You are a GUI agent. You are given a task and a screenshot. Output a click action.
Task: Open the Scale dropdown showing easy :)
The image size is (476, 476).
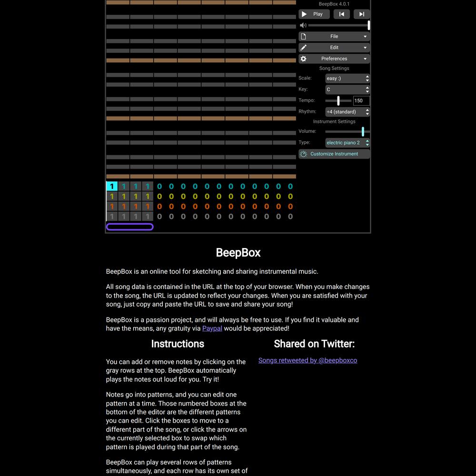(x=347, y=79)
